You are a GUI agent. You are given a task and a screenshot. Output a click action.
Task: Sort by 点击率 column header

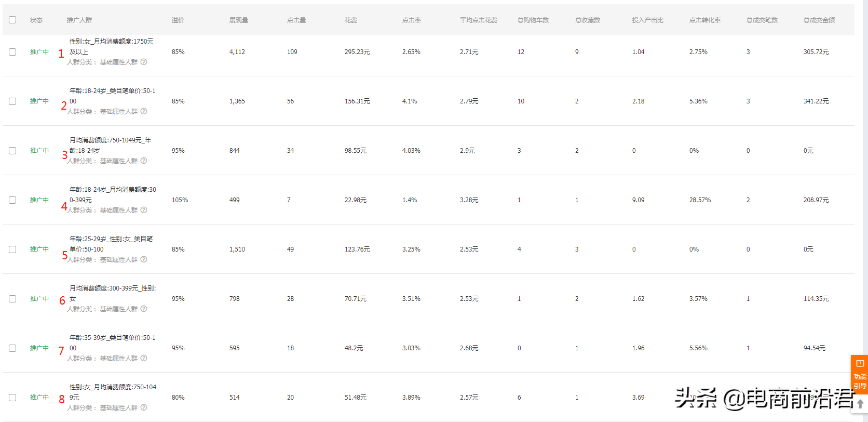coord(412,20)
